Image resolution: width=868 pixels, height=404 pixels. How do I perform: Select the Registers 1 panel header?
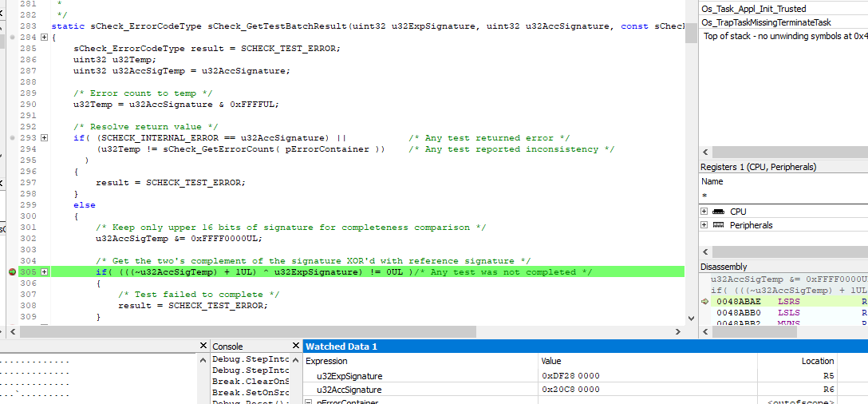(758, 167)
